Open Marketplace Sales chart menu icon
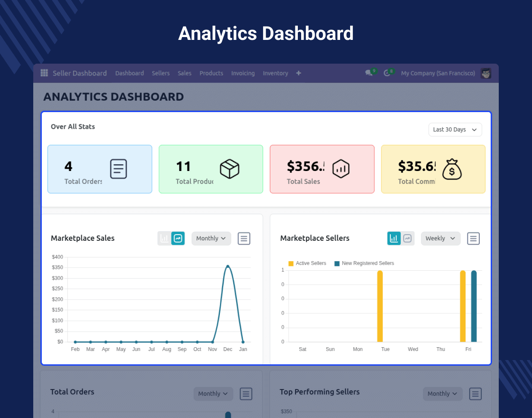Image resolution: width=532 pixels, height=418 pixels. pyautogui.click(x=244, y=238)
